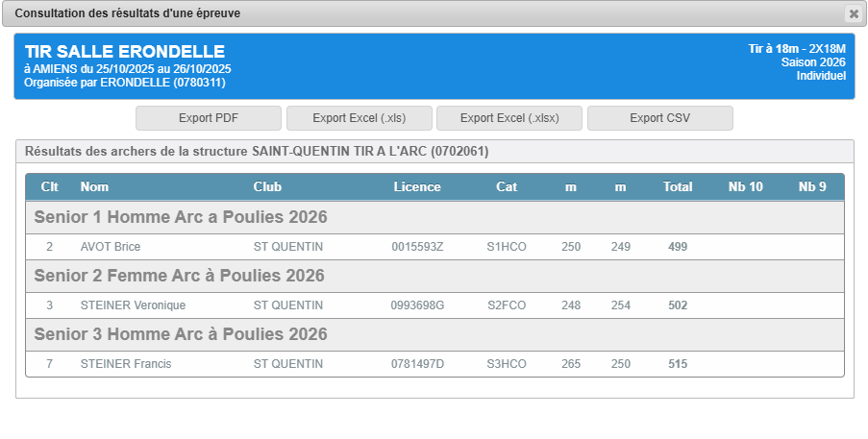The height and width of the screenshot is (439, 868).
Task: Click the Total column header
Action: click(x=678, y=186)
